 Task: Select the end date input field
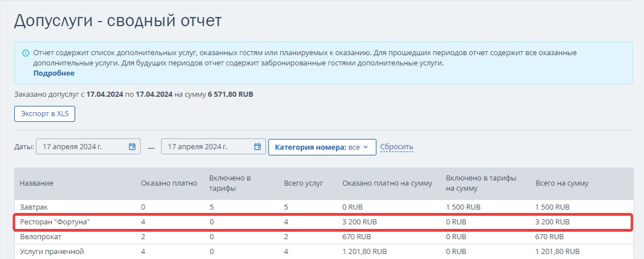pos(213,147)
